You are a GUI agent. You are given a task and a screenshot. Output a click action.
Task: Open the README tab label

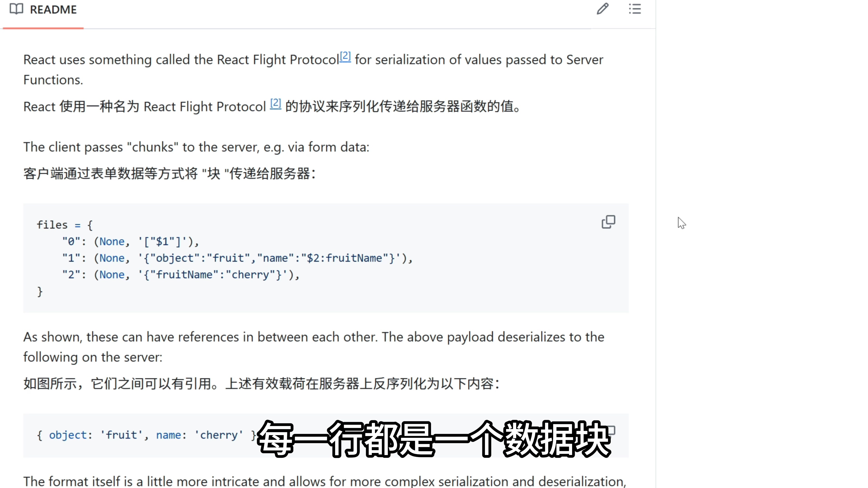(53, 9)
